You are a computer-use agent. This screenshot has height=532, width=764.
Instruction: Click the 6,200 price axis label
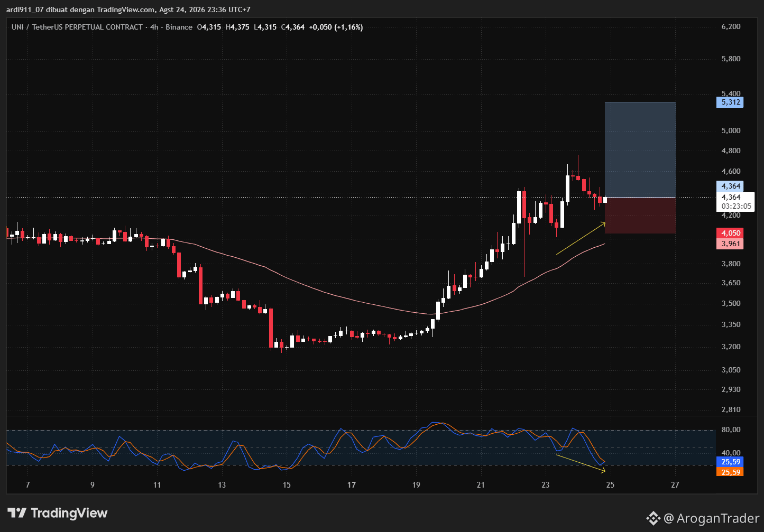(731, 26)
